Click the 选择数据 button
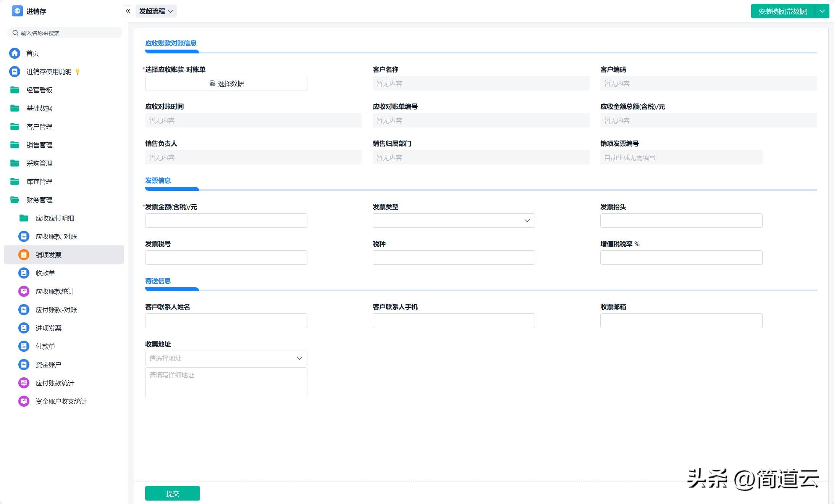Screen dimensions: 834x504 click(226, 83)
